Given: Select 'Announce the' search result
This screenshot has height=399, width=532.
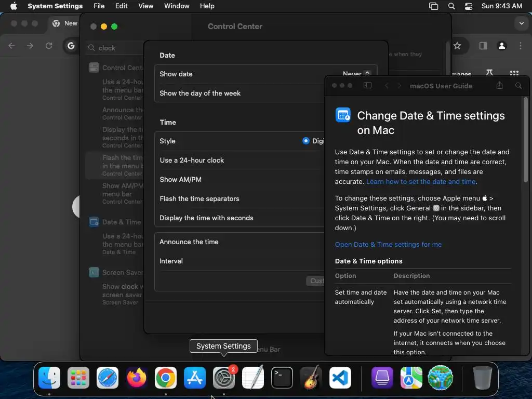Looking at the screenshot, I should [x=122, y=113].
